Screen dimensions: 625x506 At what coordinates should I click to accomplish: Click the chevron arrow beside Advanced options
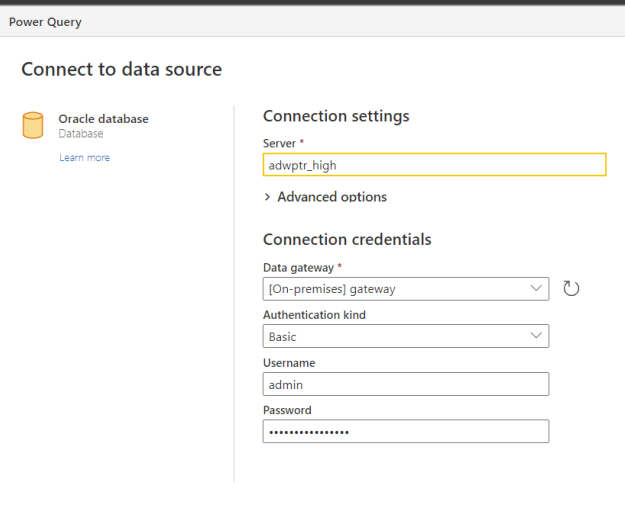tap(267, 197)
